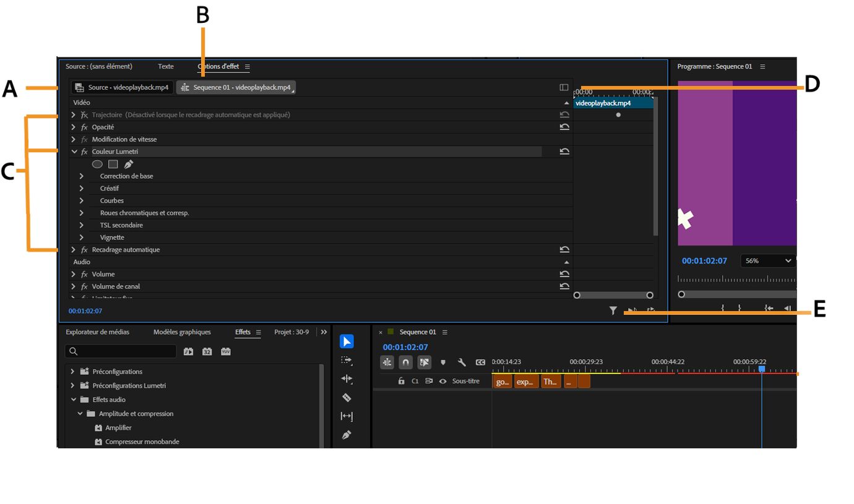Click the Options d'effet timecode 00:01:02:07
854x504 pixels.
[85, 311]
